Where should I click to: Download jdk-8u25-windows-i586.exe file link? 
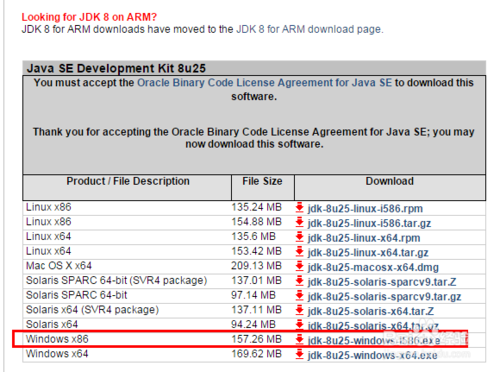(374, 341)
